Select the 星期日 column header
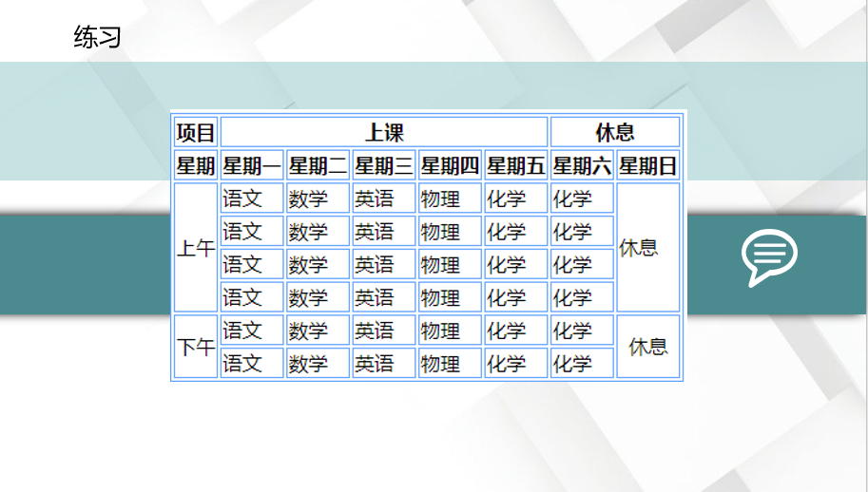868x492 pixels. click(x=647, y=165)
